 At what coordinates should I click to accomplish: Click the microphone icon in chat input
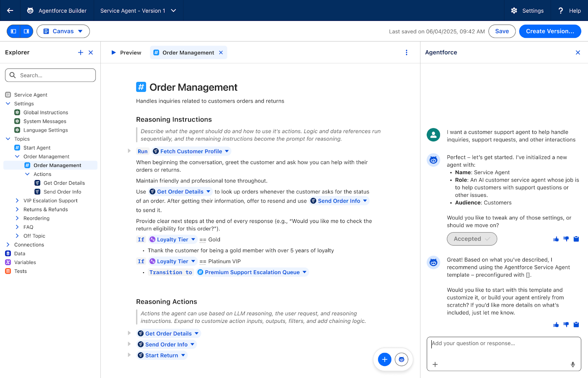[573, 364]
